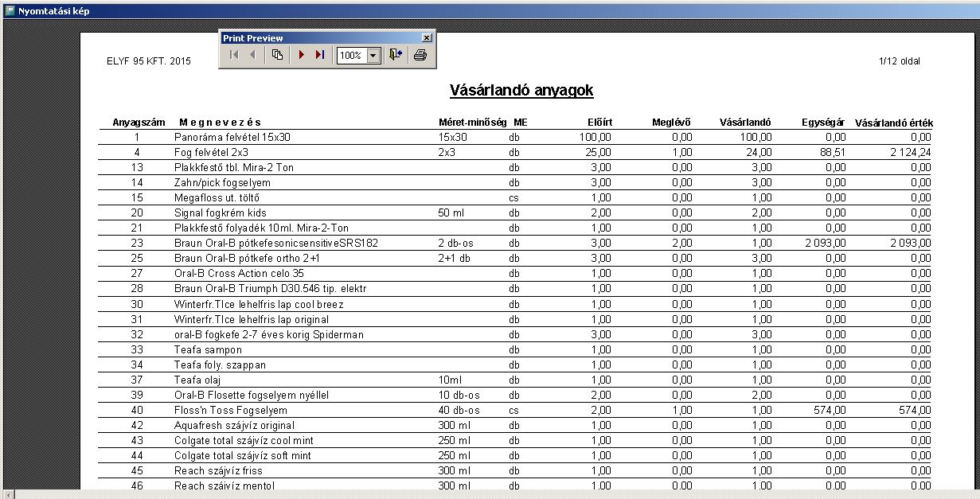
Task: Exit print preview with door icon
Action: 396,55
